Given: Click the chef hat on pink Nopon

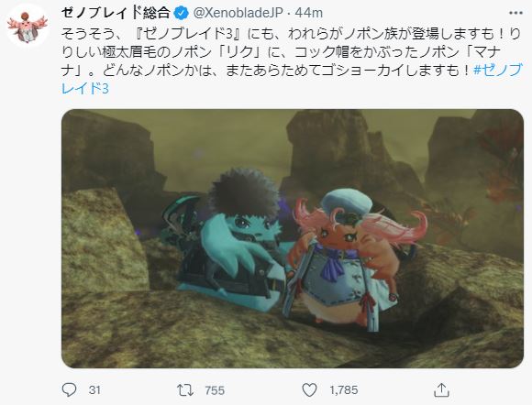Looking at the screenshot, I should click(346, 202).
